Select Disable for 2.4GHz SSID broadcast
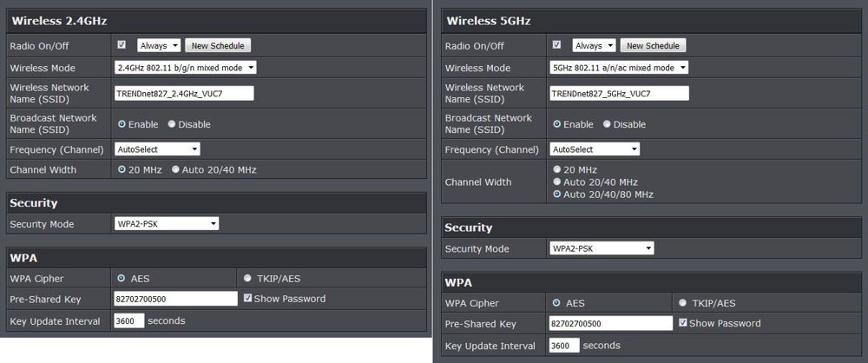 tap(172, 124)
